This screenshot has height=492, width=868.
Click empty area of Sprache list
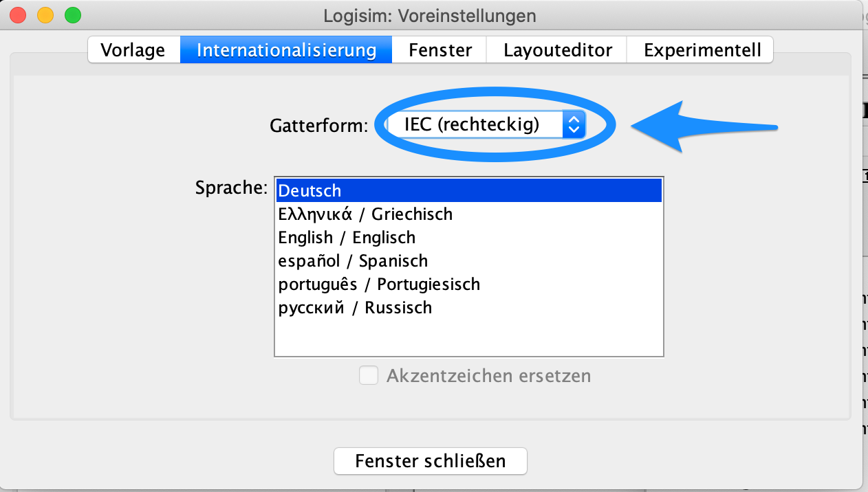(x=469, y=337)
